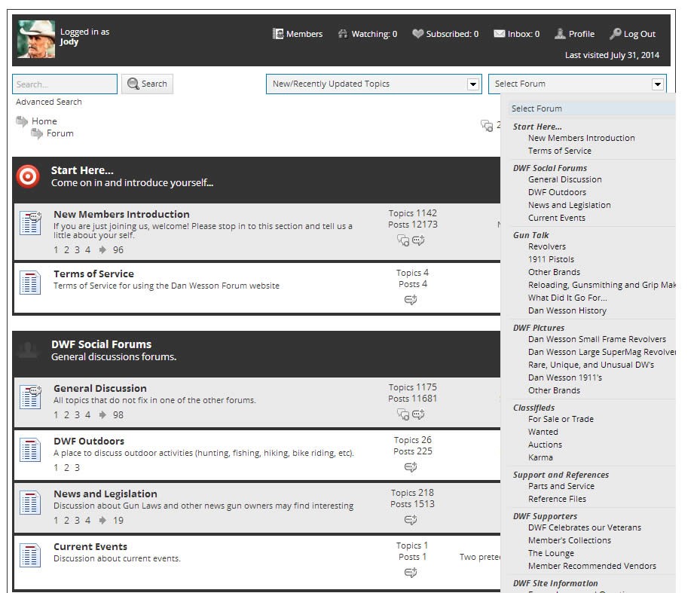Go to page 96 of New Members Introduction
The image size is (700, 593).
pyautogui.click(x=118, y=250)
